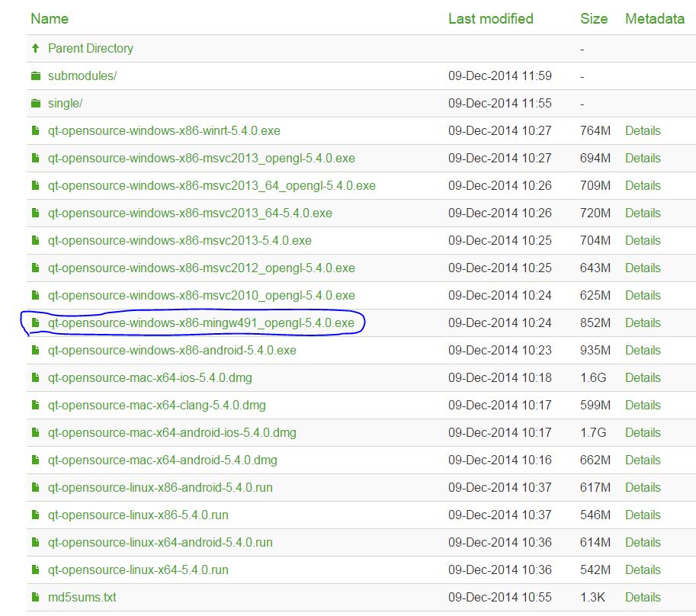Click file icon for msvc2013_64_opengl-5.4.0.exe
The height and width of the screenshot is (616, 696).
point(36,185)
